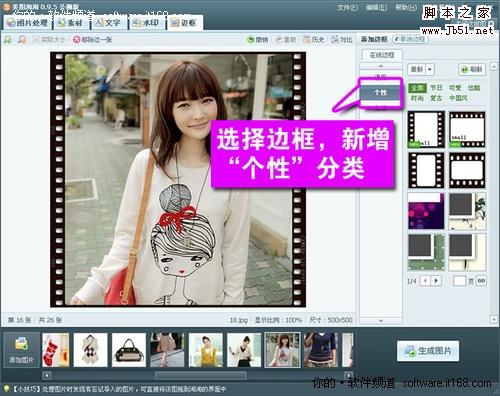Click the category list up arrow
Image resolution: width=500 pixels, height=396 pixels.
click(381, 66)
